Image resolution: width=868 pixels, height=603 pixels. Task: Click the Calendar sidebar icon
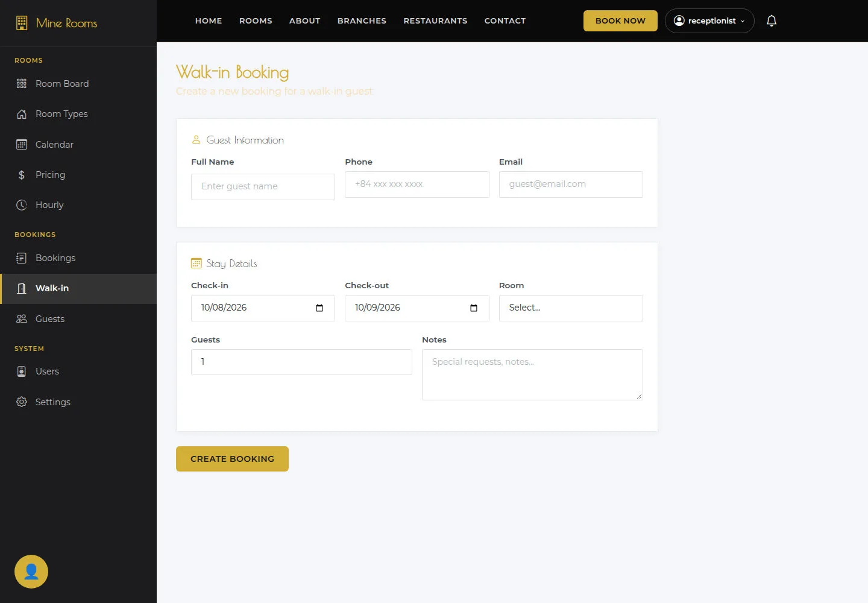(x=22, y=145)
